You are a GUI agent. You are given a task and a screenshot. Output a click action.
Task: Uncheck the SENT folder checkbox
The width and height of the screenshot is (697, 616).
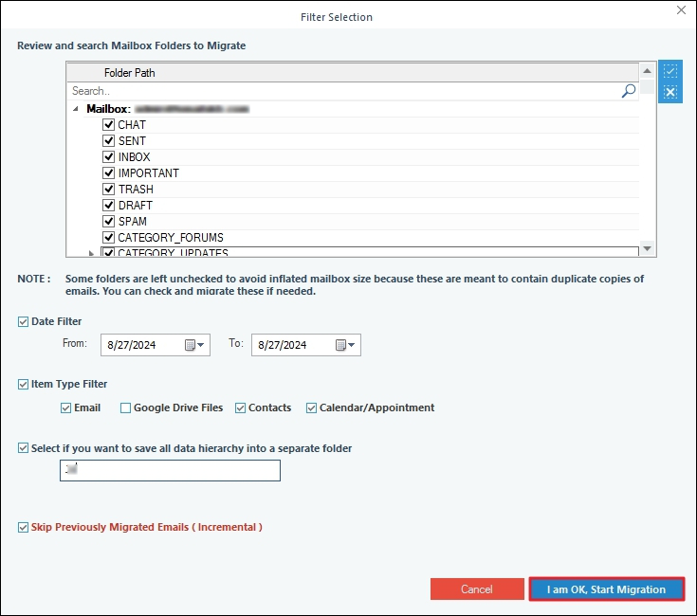pos(108,141)
